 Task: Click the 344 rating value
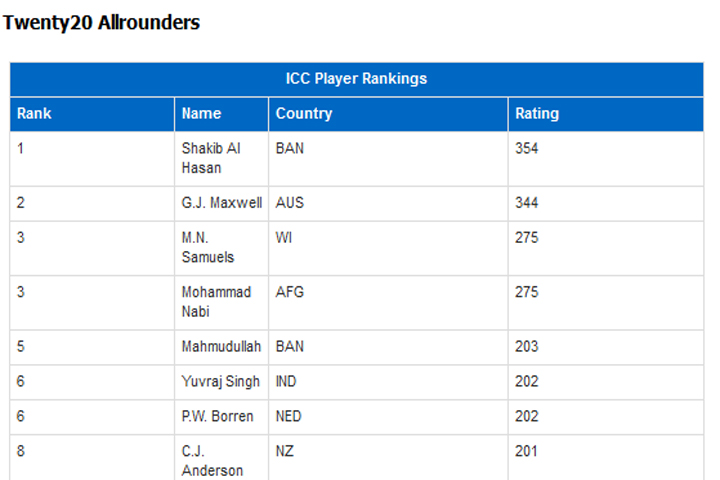[x=526, y=203]
